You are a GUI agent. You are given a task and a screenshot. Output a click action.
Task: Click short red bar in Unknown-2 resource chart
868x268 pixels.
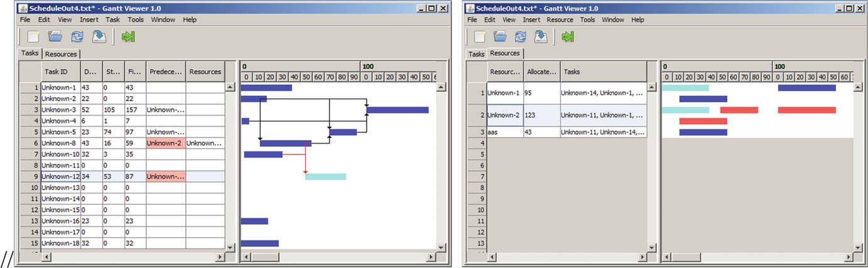tap(739, 110)
